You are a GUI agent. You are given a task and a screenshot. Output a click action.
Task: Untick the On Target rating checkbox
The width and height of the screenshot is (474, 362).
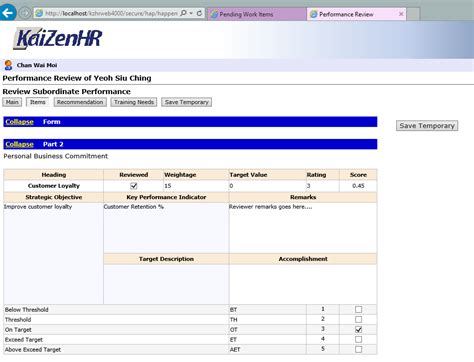coord(358,329)
